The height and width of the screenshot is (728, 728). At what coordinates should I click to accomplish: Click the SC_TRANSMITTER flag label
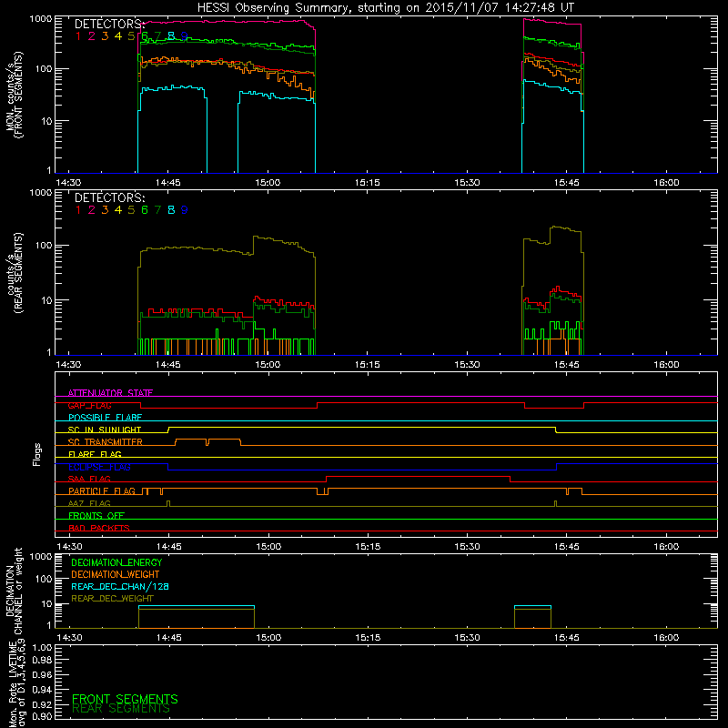[106, 442]
